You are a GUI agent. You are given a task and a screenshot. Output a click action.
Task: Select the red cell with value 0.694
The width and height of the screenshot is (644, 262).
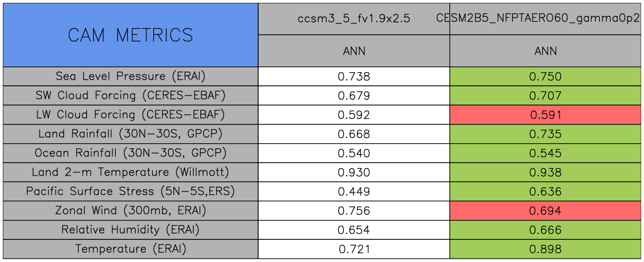tap(545, 211)
